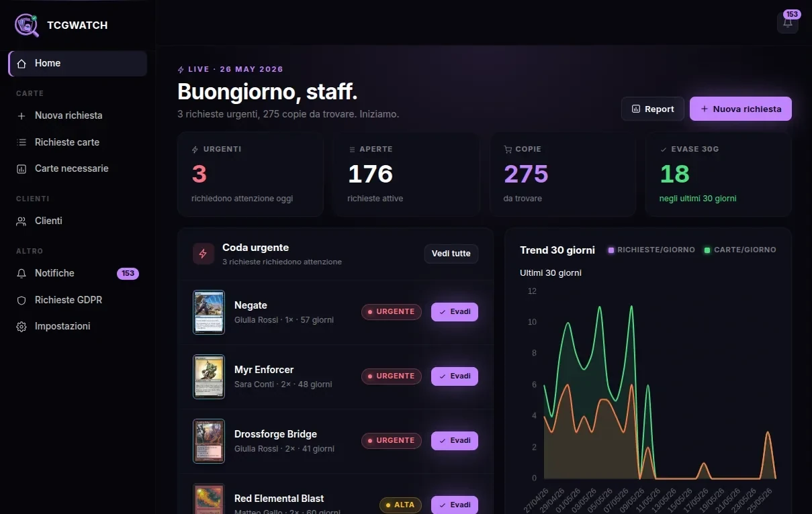The width and height of the screenshot is (812, 514).
Task: Click Evadi for the Negate request
Action: pyautogui.click(x=455, y=312)
